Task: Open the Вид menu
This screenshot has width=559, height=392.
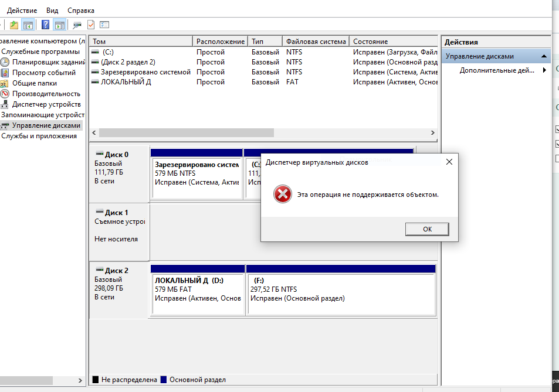Action: [52, 11]
